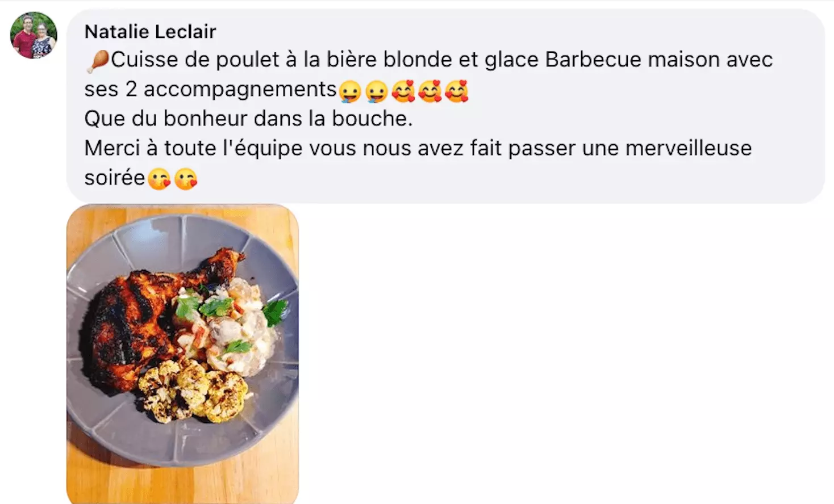Open the attached plate photo
The height and width of the screenshot is (504, 834).
point(182,354)
